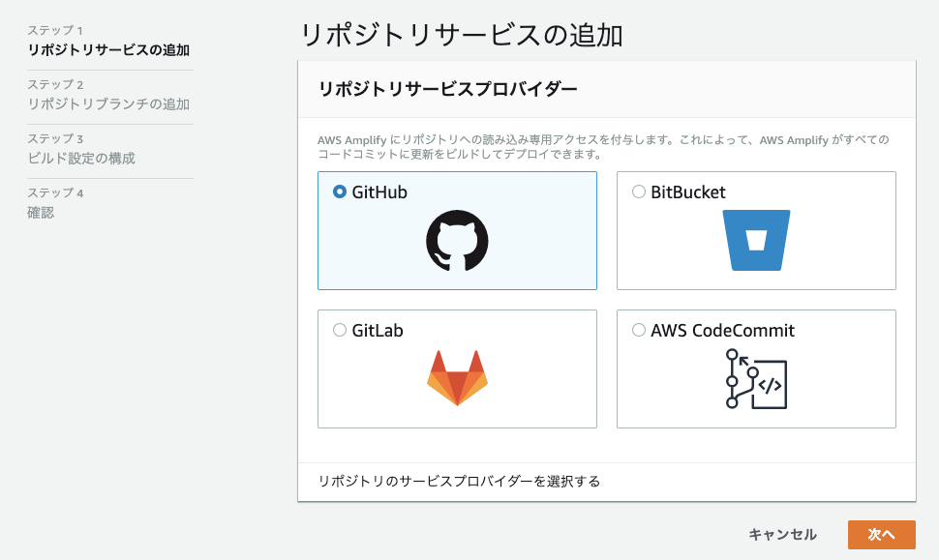Image resolution: width=939 pixels, height=560 pixels.
Task: Click the リポジトリサービスプロバイダー panel heading
Action: click(448, 89)
